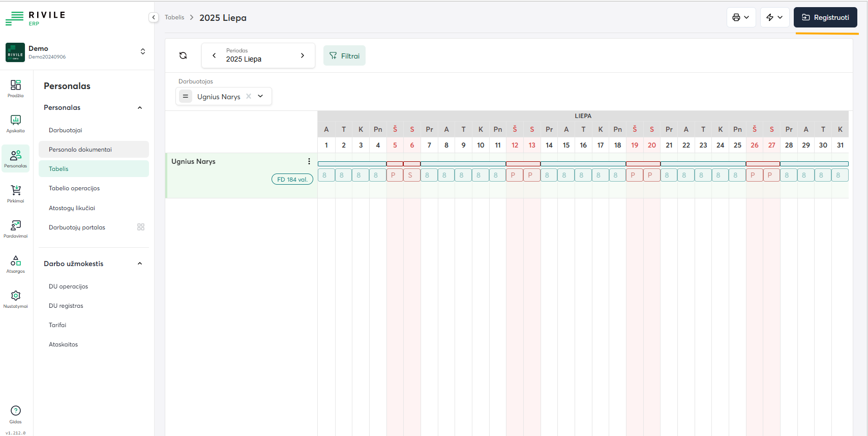Viewport: 868px width, 436px height.
Task: Open Tabelio operacijos menu item
Action: 74,188
